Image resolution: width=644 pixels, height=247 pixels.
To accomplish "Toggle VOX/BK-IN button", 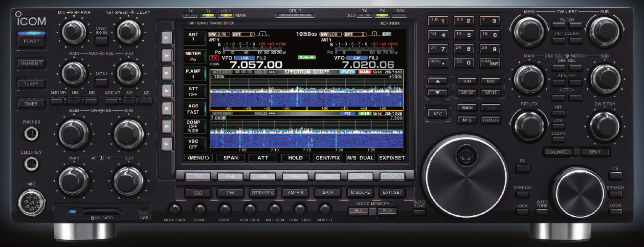I will tap(102, 33).
